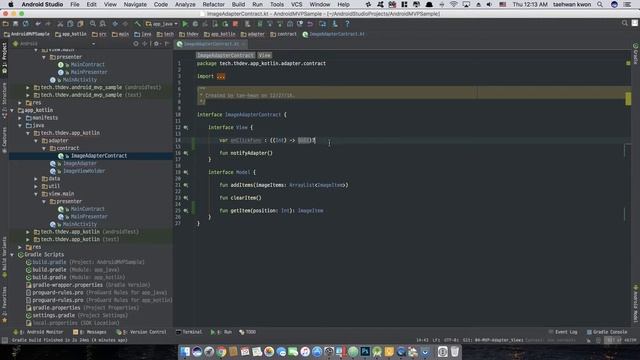The width and height of the screenshot is (640, 360).
Task: Select the ImageAdapterContract.kt editor tab
Action: [x=211, y=44]
